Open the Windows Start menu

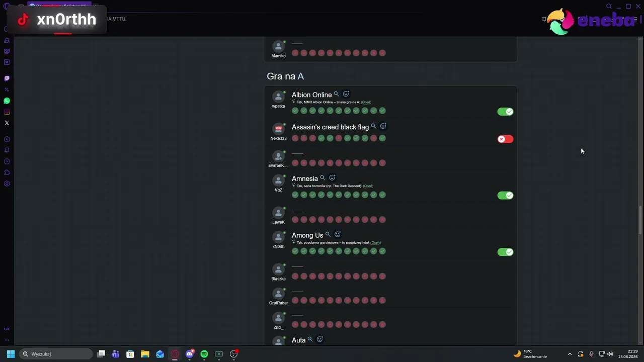[x=11, y=354]
